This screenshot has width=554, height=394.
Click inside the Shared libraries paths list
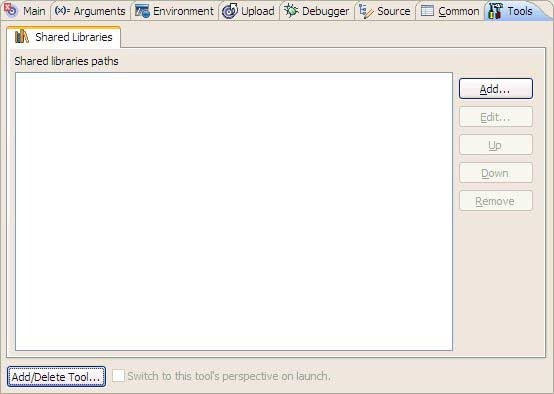pyautogui.click(x=234, y=211)
